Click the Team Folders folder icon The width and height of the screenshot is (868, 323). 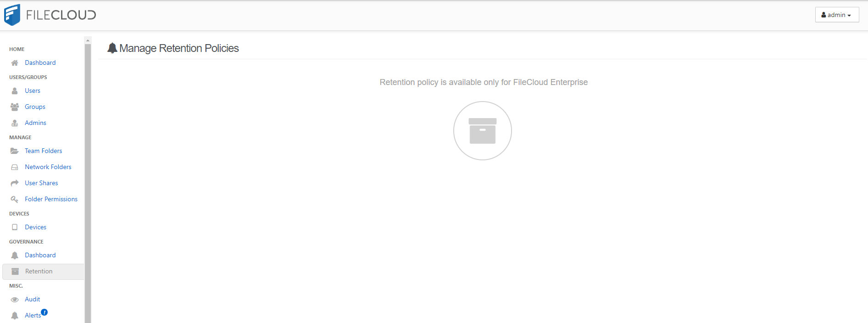[x=15, y=151]
